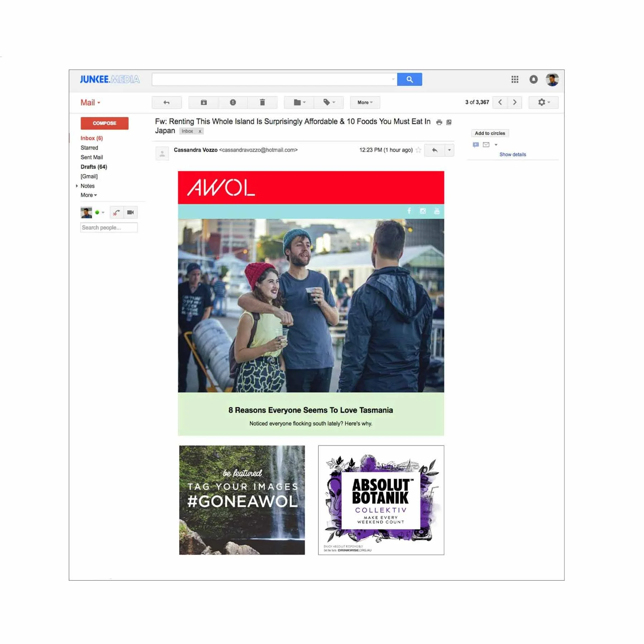Open the Move to folder dropdown
This screenshot has width=644, height=644.
tap(299, 102)
